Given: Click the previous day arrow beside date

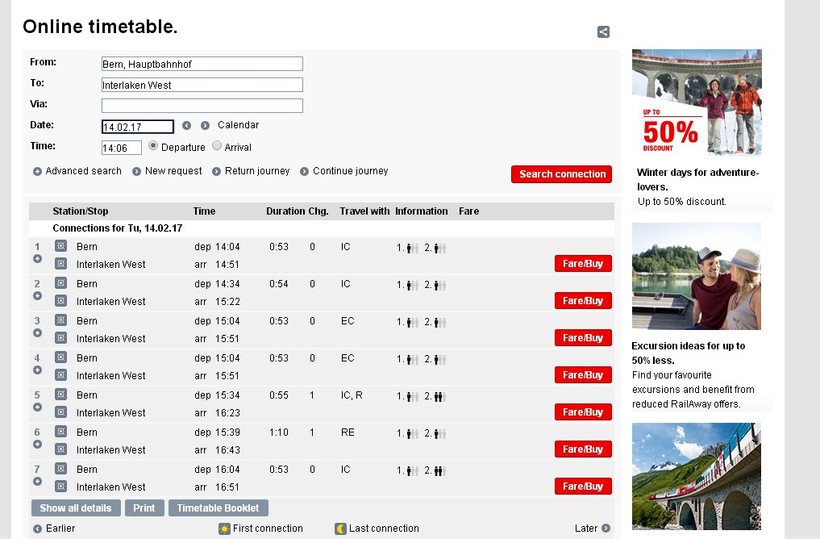Looking at the screenshot, I should [187, 126].
